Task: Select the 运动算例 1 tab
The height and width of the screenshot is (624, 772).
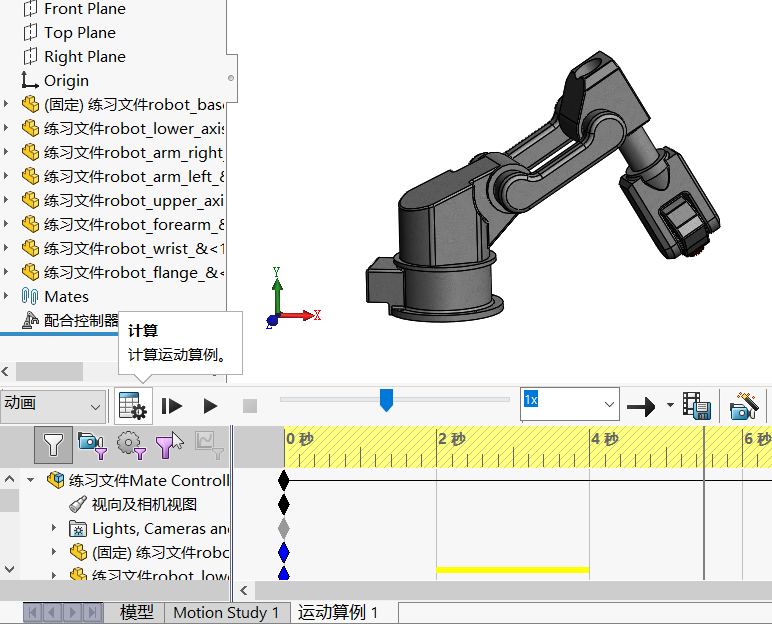Action: (338, 613)
